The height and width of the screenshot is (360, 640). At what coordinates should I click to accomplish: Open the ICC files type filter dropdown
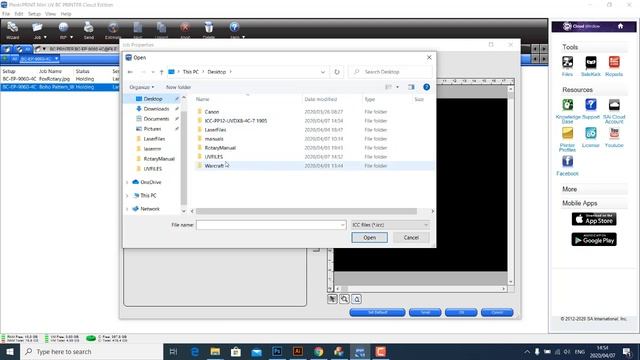click(x=390, y=225)
